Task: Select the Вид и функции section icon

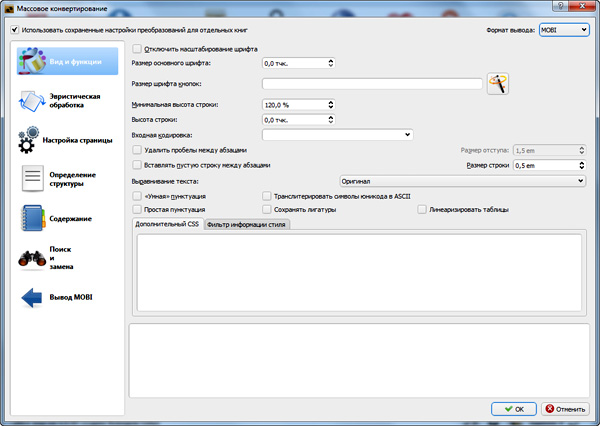Action: click(x=31, y=61)
